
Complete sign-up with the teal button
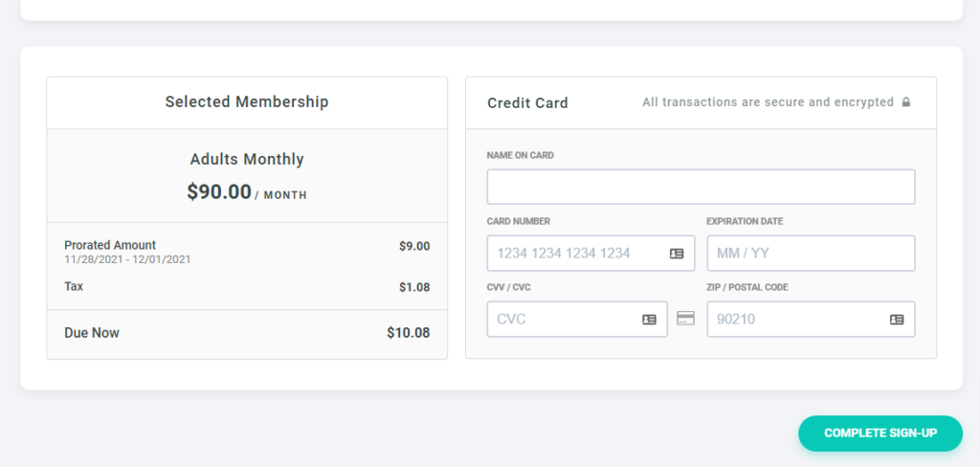[880, 434]
